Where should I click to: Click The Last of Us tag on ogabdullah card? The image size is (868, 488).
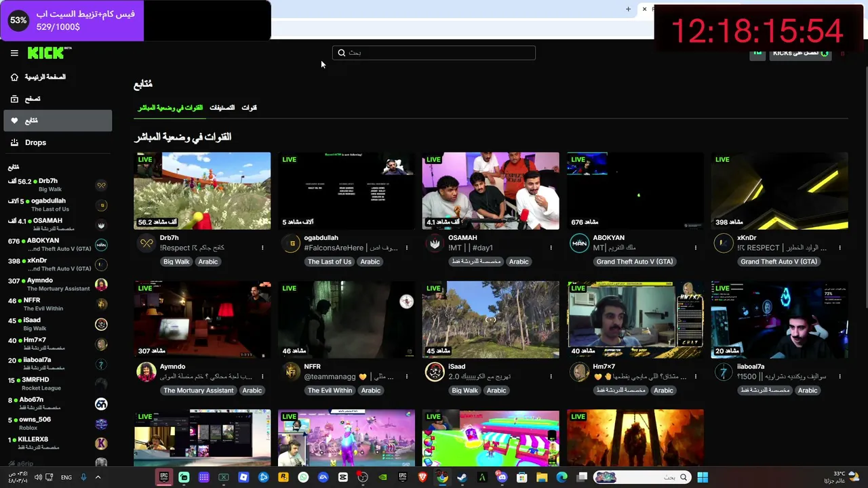pyautogui.click(x=330, y=262)
